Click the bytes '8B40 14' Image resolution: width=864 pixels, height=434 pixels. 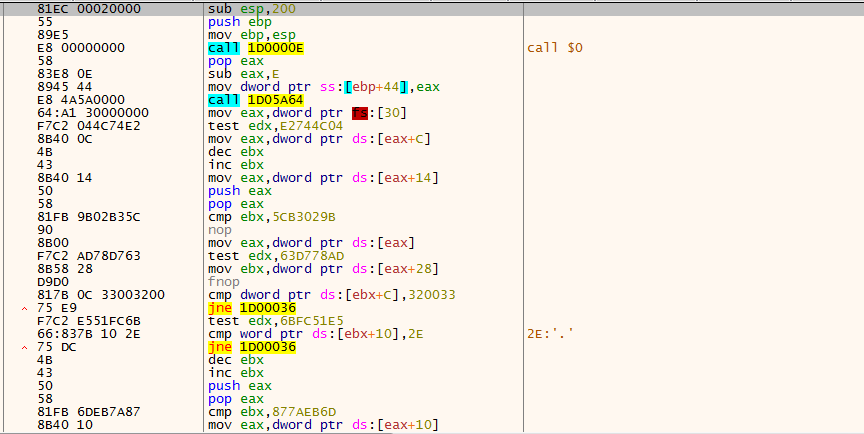pyautogui.click(x=65, y=178)
